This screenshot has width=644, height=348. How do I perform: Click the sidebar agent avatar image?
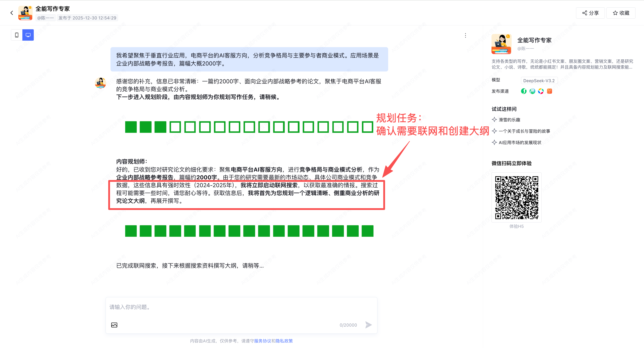501,44
